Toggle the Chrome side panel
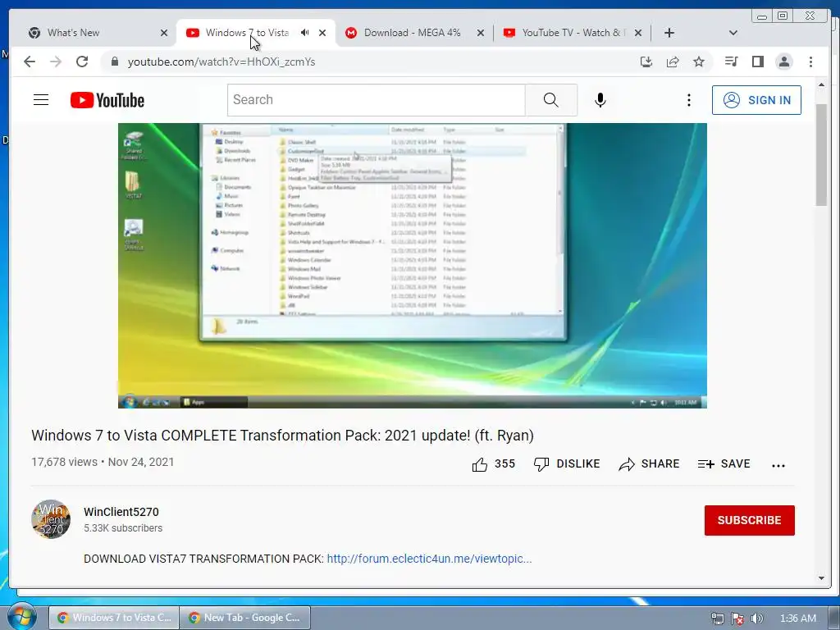The height and width of the screenshot is (630, 840). tap(757, 62)
